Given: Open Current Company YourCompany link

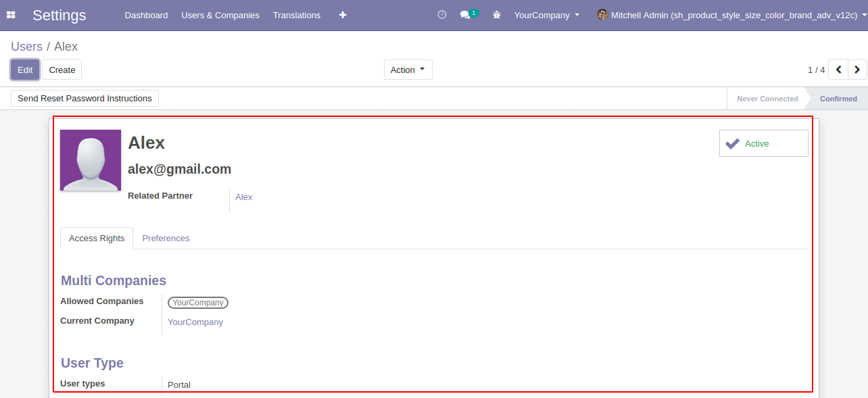Looking at the screenshot, I should 195,322.
